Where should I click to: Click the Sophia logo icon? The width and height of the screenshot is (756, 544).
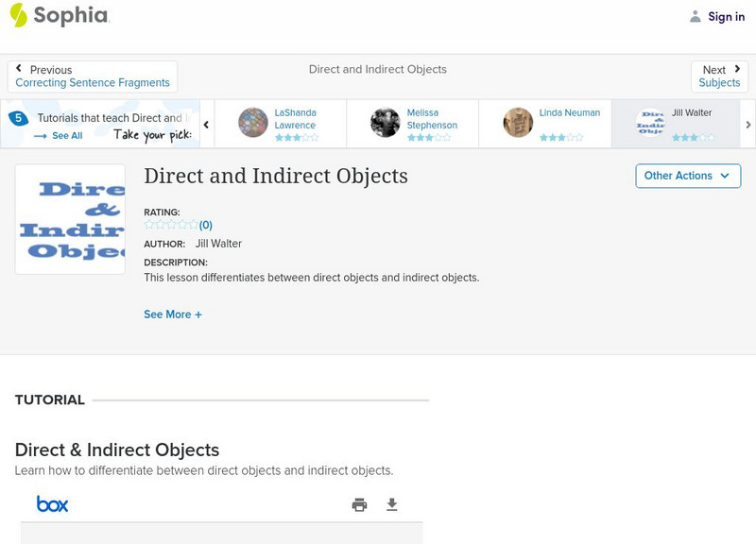pyautogui.click(x=18, y=15)
